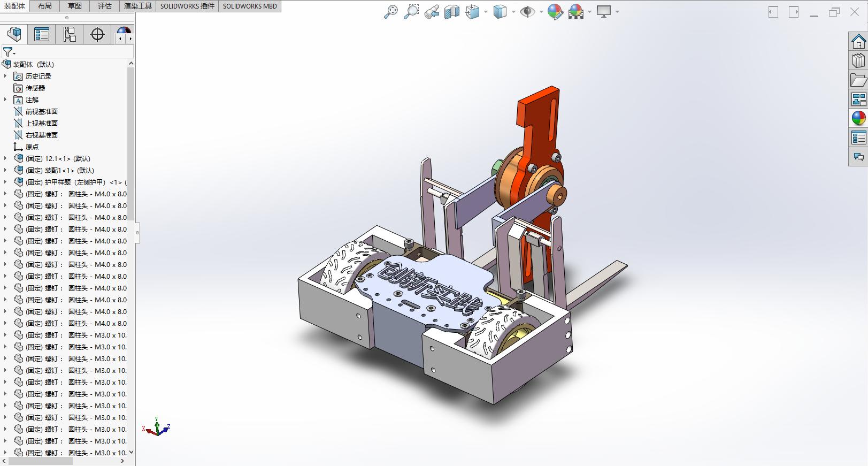Viewport: 868px width, 466px height.
Task: Expand the 注解 folder
Action: pyautogui.click(x=5, y=100)
